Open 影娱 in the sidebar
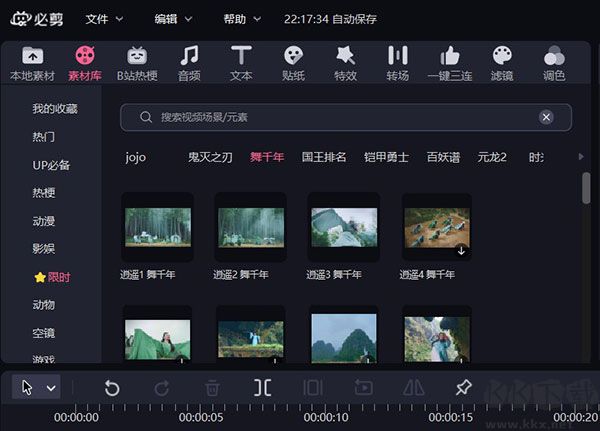The height and width of the screenshot is (431, 600). pos(44,249)
